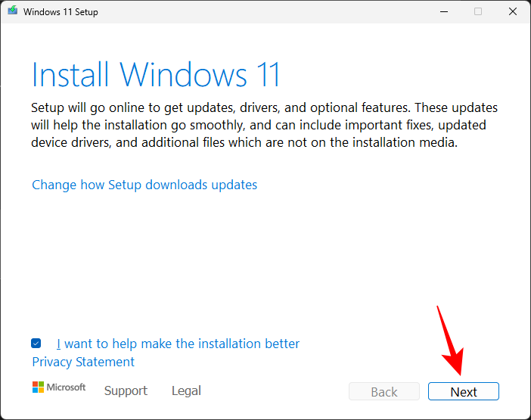Open Change how Setup downloads updates

[144, 185]
